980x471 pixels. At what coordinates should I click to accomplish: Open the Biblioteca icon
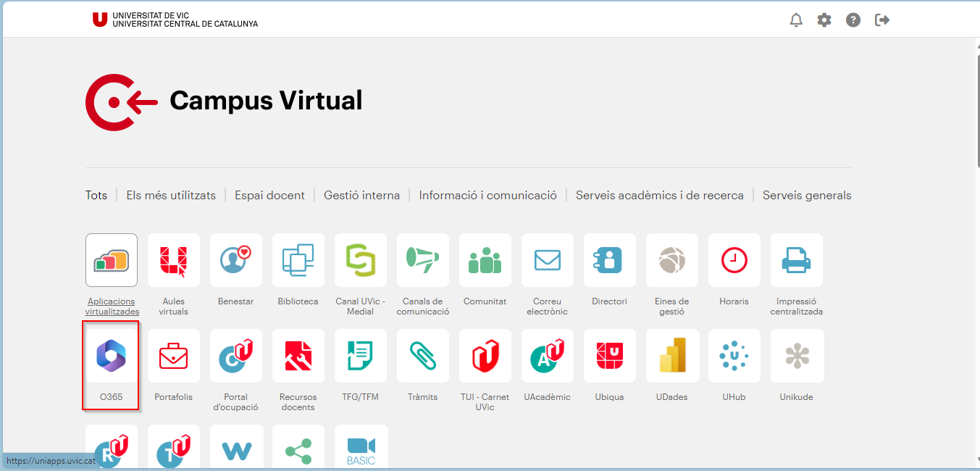point(298,260)
